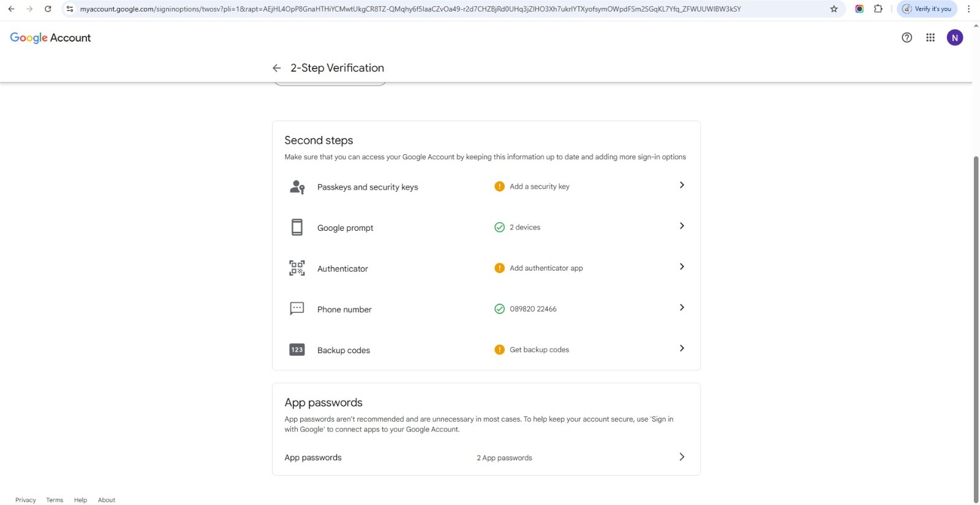Click the Google Account logo
Viewport: 980px width, 505px height.
(x=50, y=38)
